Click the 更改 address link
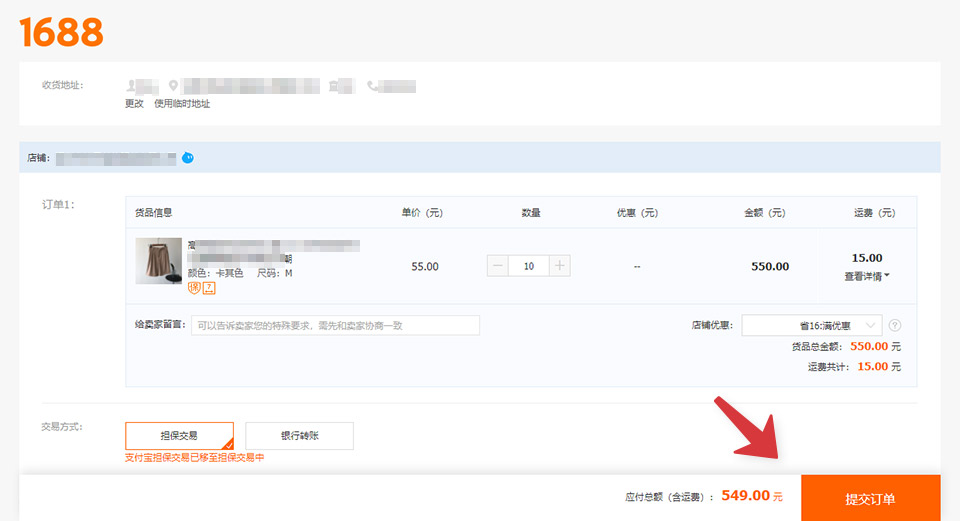This screenshot has height=521, width=960. tap(134, 103)
